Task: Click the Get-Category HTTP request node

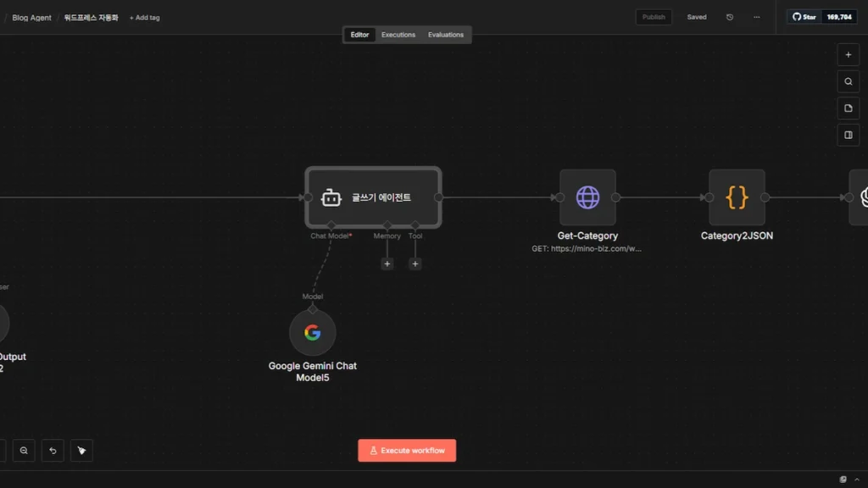Action: click(587, 197)
